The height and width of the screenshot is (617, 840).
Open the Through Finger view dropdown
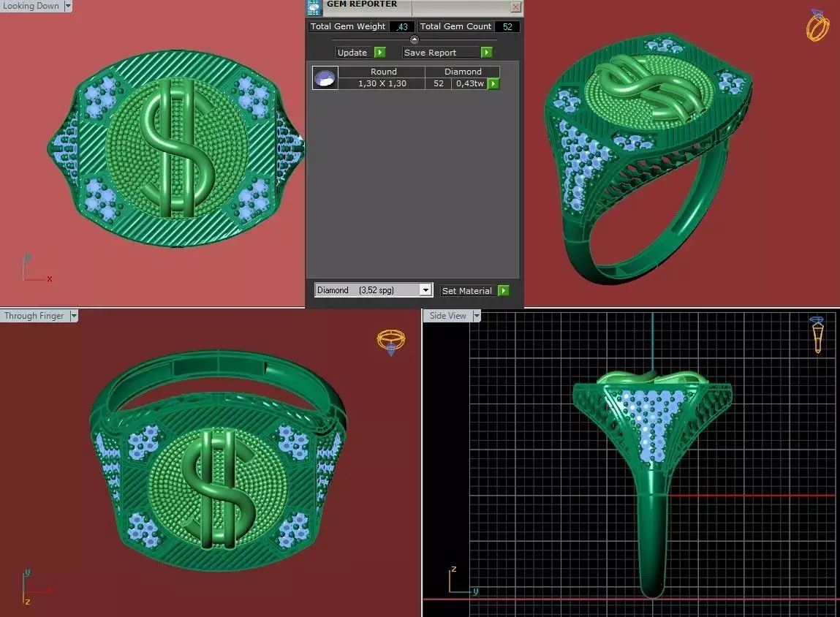click(x=74, y=316)
